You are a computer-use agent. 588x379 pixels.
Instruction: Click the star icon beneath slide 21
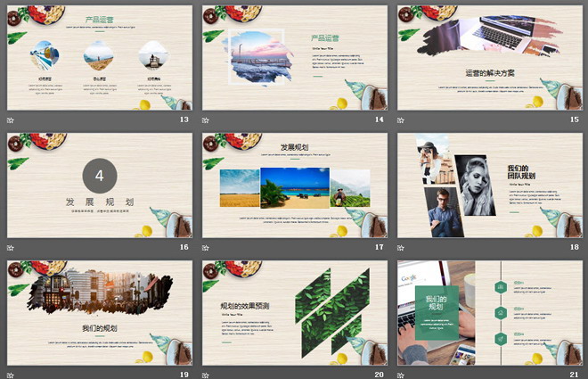click(401, 374)
